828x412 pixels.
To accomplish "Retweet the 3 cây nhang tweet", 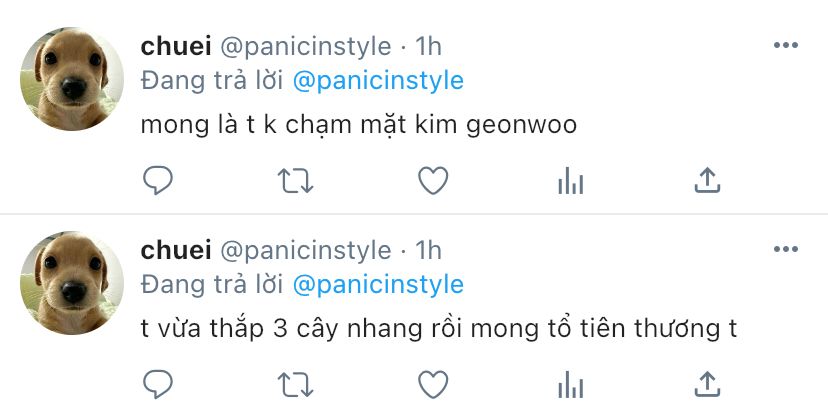I will coord(296,384).
